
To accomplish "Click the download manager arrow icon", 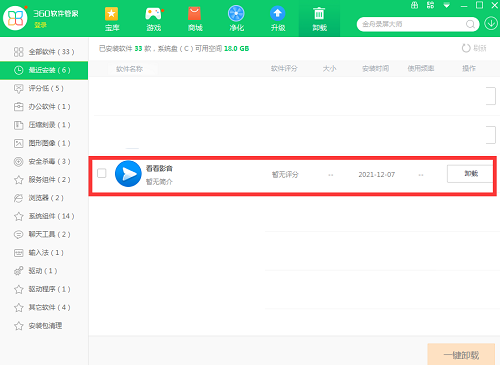I will (x=491, y=24).
